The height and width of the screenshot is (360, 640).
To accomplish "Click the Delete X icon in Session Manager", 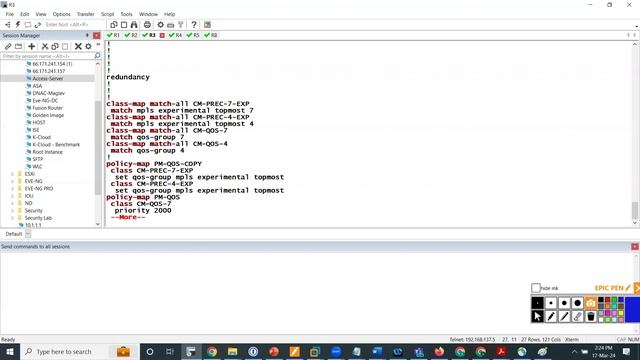I will click(x=78, y=47).
